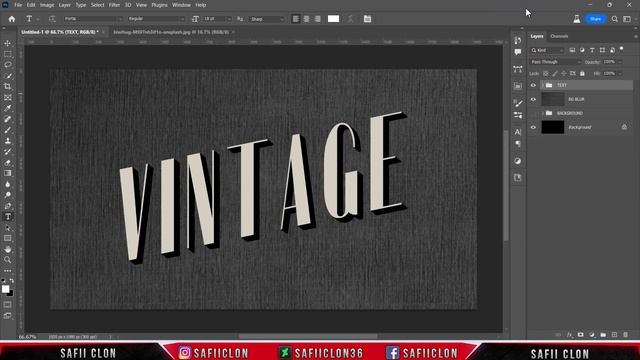Open the Layer menu

[64, 5]
